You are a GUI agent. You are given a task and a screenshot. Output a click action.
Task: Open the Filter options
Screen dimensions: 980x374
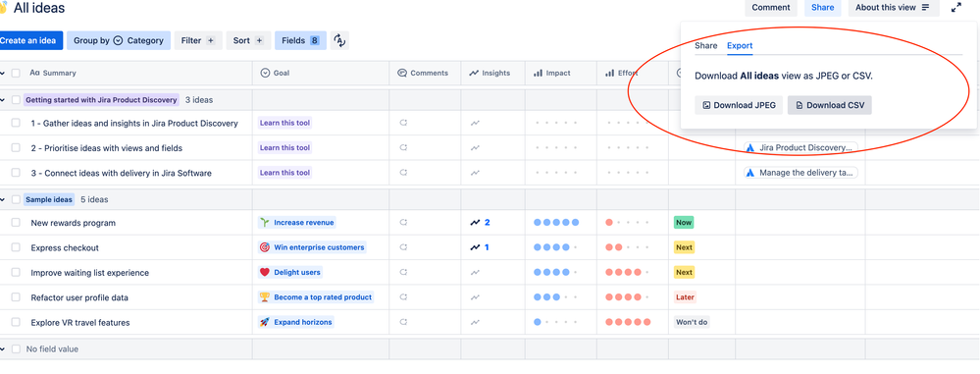pyautogui.click(x=198, y=40)
